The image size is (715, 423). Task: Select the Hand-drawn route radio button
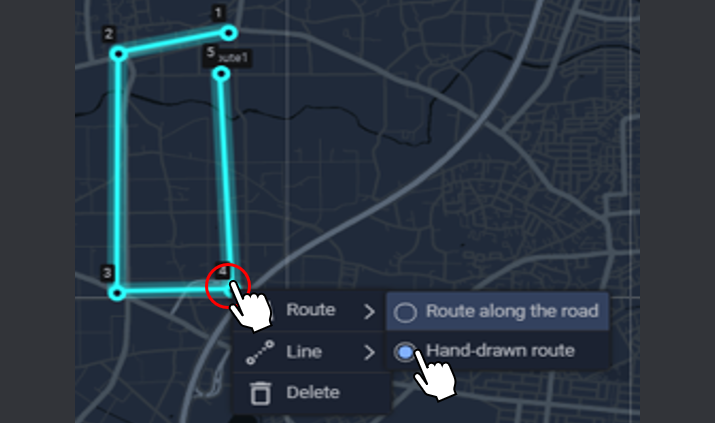405,351
